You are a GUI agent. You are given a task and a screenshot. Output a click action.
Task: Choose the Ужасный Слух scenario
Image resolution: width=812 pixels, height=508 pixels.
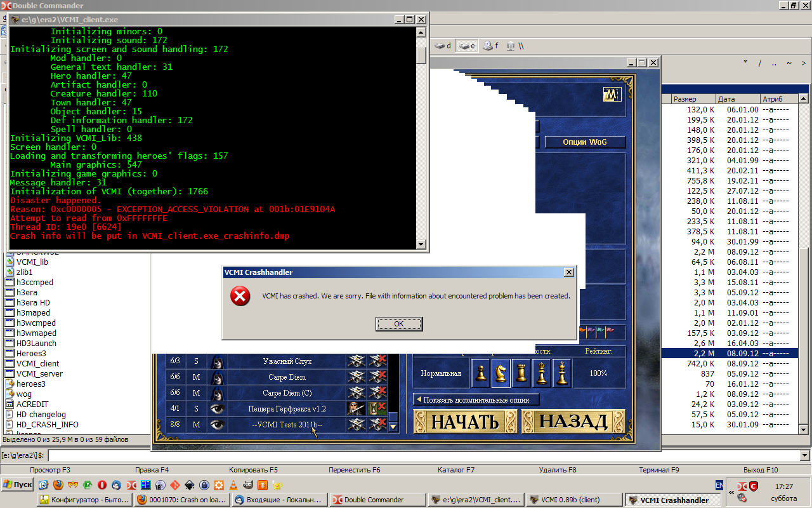(x=287, y=361)
